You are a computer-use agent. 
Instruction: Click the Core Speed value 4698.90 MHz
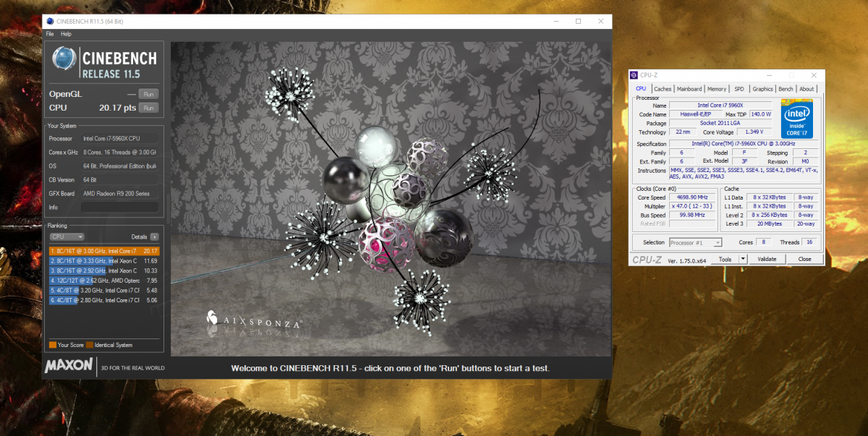[692, 197]
